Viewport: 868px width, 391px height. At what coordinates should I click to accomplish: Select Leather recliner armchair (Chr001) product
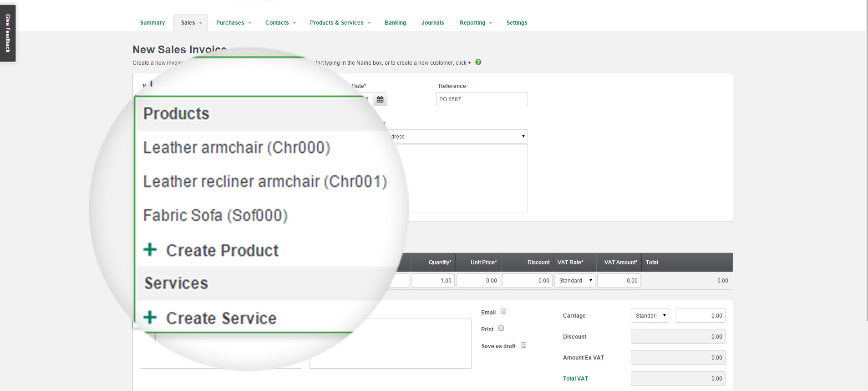point(265,181)
